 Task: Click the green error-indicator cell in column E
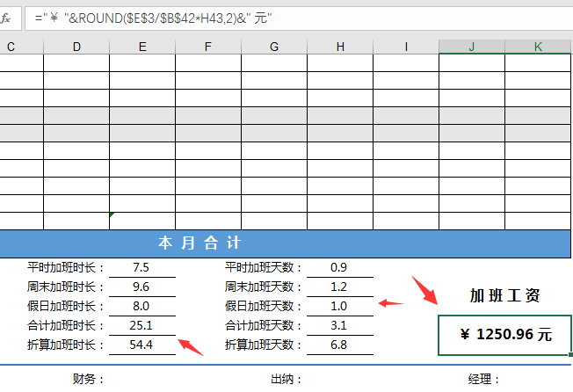click(x=142, y=221)
